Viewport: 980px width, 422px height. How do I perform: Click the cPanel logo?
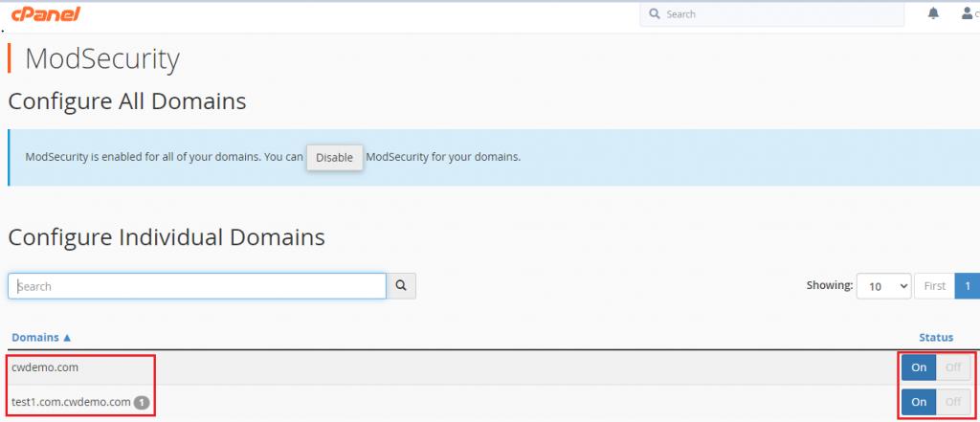tap(46, 13)
